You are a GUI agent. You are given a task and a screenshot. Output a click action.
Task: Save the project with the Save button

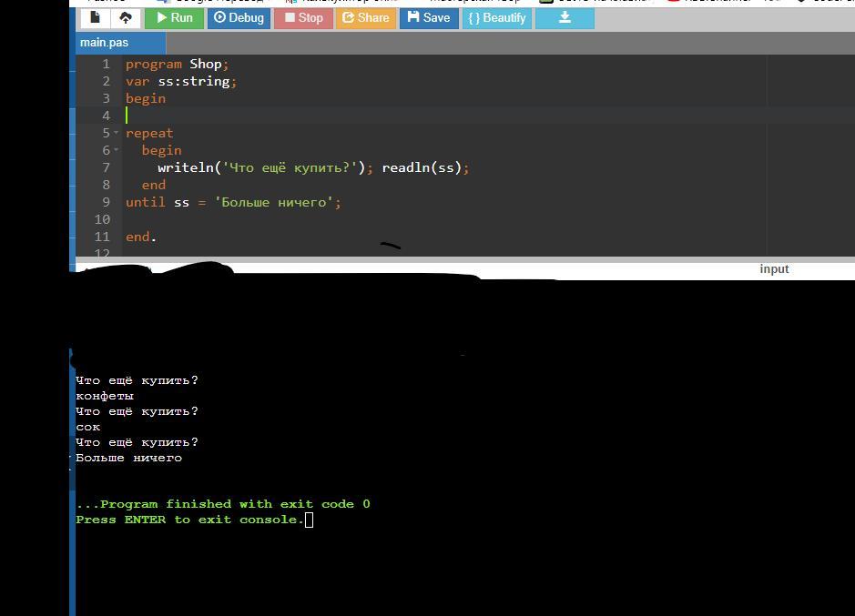[x=429, y=17]
